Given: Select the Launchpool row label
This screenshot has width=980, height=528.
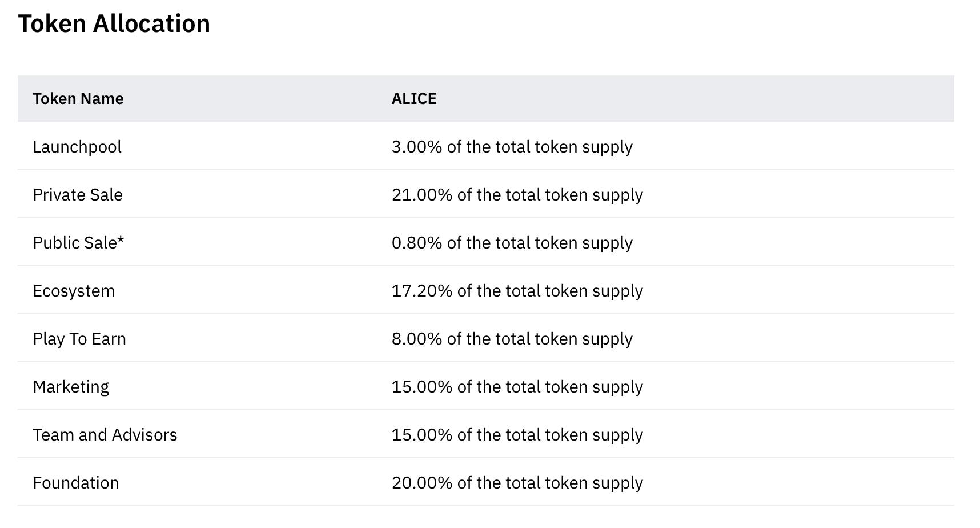Looking at the screenshot, I should [x=77, y=147].
